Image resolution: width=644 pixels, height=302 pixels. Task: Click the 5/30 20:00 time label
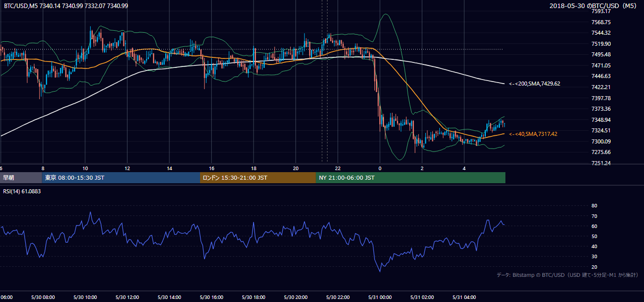pyautogui.click(x=296, y=297)
